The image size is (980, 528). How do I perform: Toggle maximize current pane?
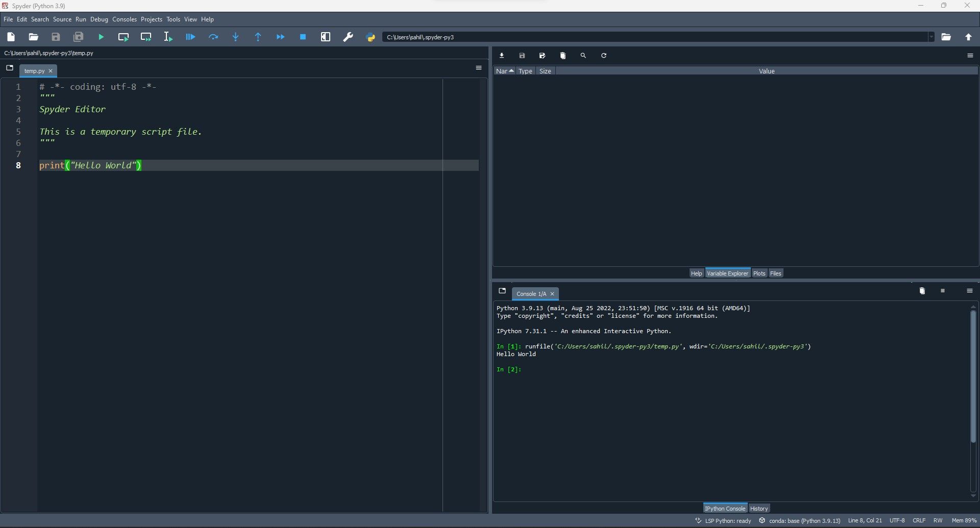pos(326,37)
